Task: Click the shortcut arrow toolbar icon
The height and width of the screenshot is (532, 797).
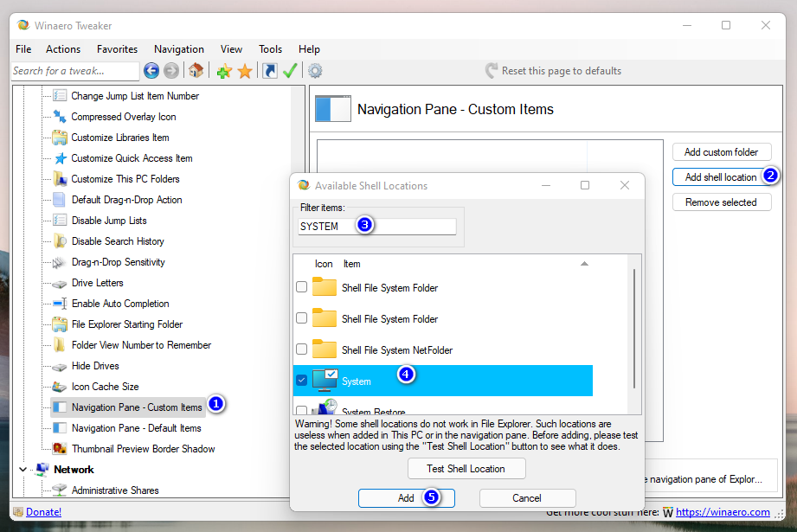Action: click(x=270, y=71)
